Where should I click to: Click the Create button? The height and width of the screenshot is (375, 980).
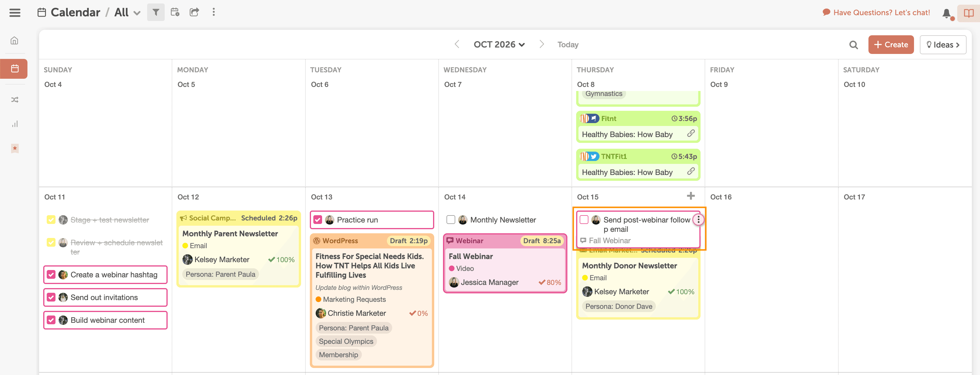pyautogui.click(x=891, y=45)
